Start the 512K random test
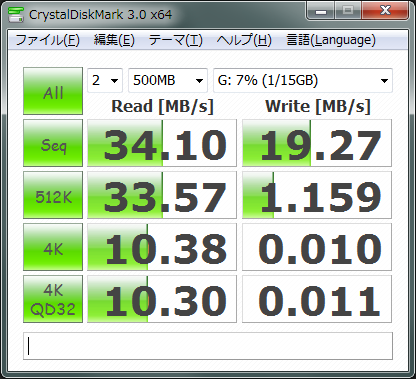The image size is (416, 379). pos(53,195)
